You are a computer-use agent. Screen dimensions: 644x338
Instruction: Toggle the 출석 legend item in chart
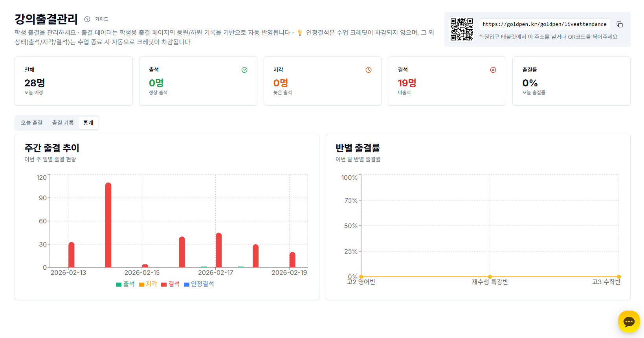[125, 284]
